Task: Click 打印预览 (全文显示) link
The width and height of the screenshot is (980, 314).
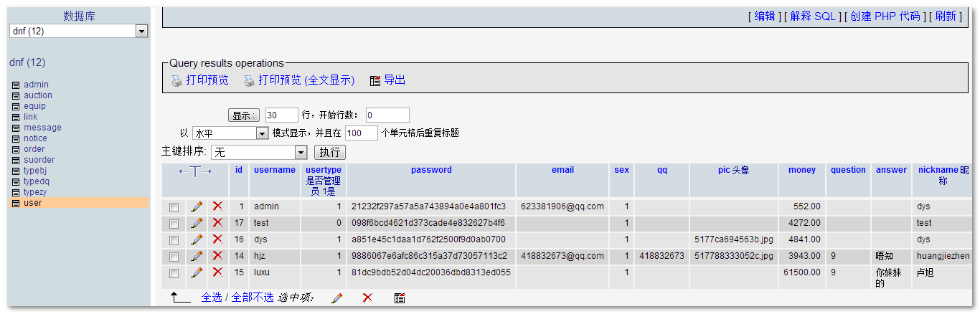Action: coord(306,80)
